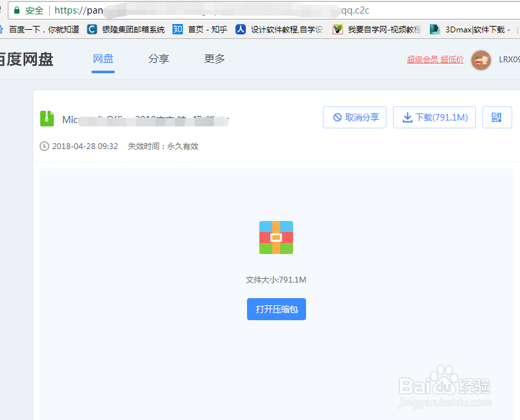Switch to the 分享 tab
Image resolution: width=520 pixels, height=420 pixels.
159,58
